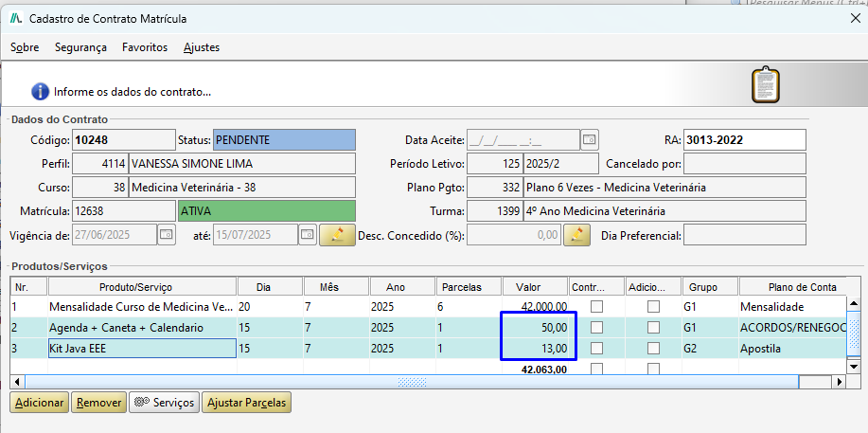The height and width of the screenshot is (433, 868).
Task: Open the Vigência de calendar picker
Action: pos(167,235)
